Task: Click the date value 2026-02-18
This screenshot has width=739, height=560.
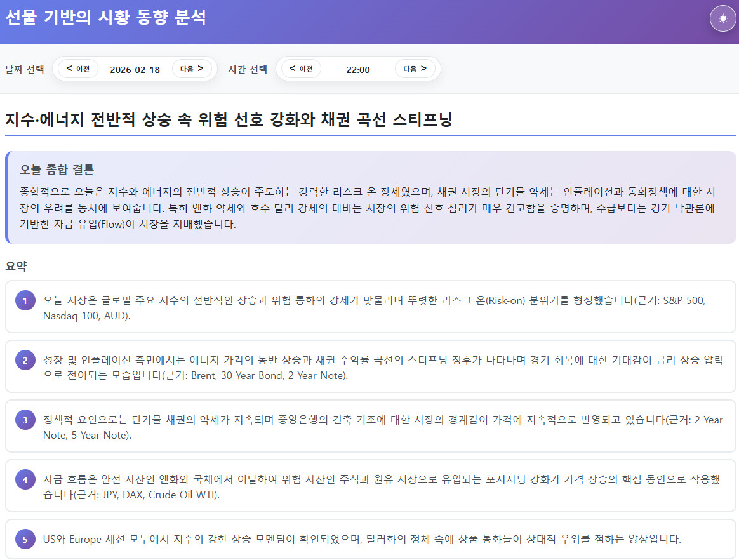Action: pyautogui.click(x=135, y=69)
